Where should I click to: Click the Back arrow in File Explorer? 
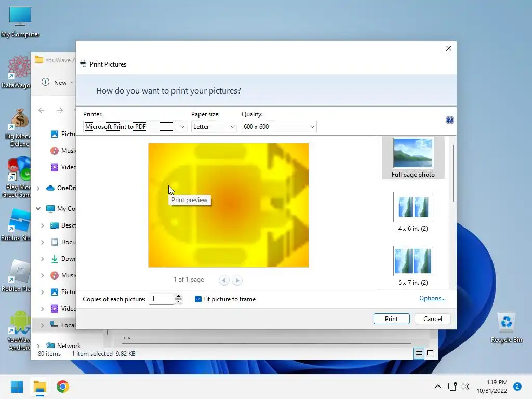[x=42, y=110]
